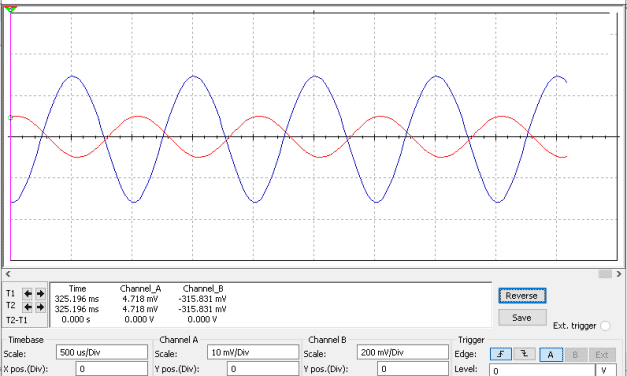Image resolution: width=627 pixels, height=376 pixels.
Task: Click the scrollbar right arrow
Action: [x=619, y=274]
